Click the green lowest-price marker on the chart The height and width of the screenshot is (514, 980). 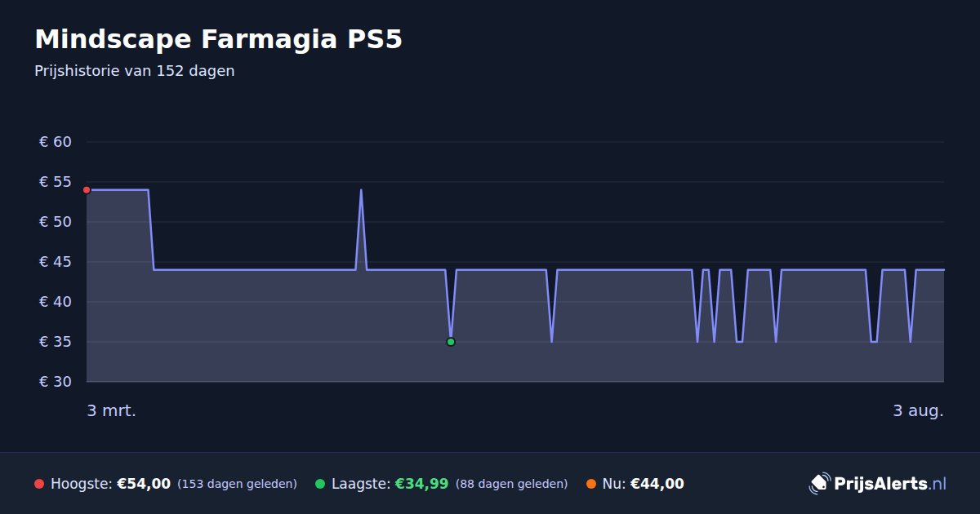click(x=451, y=342)
